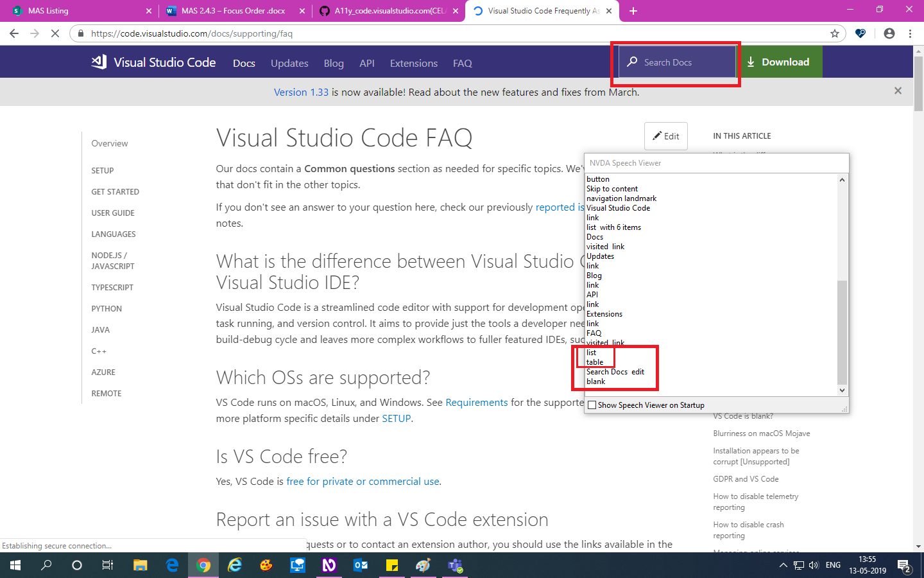Switch to the A11y_code.visualstudio.com GitHub tab
924x578 pixels.
[x=388, y=11]
